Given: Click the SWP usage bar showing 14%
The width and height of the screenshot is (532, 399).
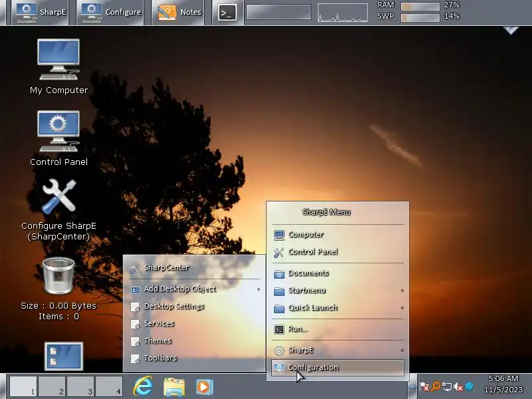Looking at the screenshot, I should pyautogui.click(x=420, y=17).
